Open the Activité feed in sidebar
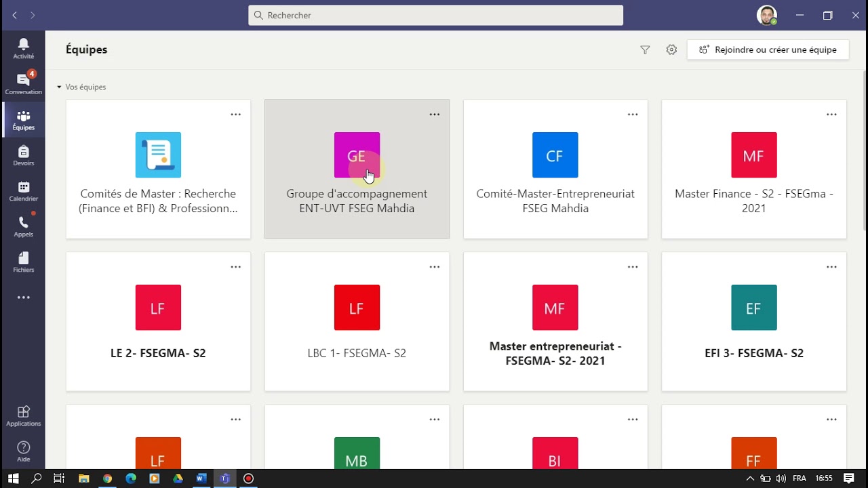The height and width of the screenshot is (488, 868). pos(23,48)
